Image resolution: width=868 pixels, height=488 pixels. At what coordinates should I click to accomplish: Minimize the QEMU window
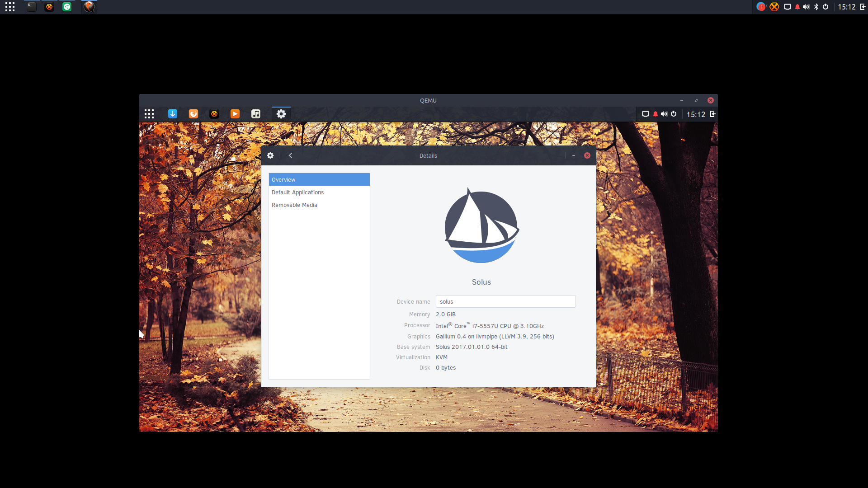(682, 100)
